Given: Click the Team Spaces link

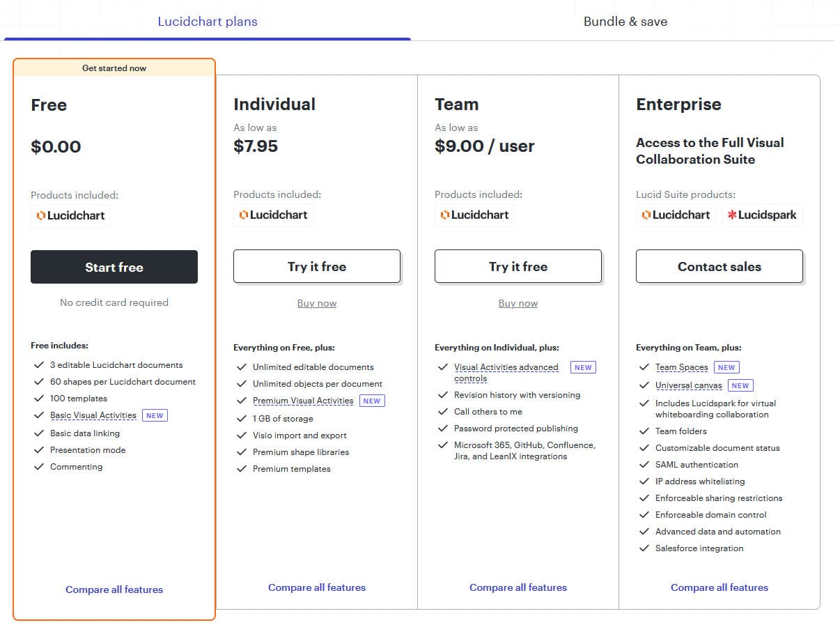Looking at the screenshot, I should 681,367.
